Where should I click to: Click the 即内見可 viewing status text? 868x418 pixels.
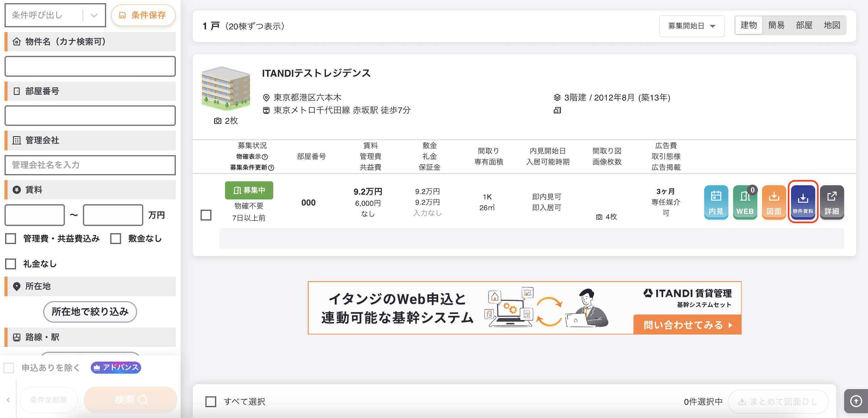(546, 197)
